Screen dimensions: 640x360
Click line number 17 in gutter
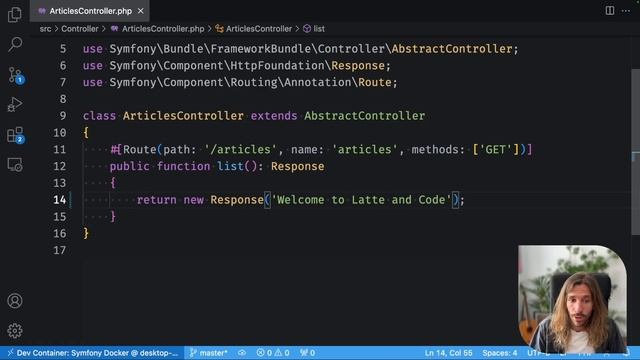[60, 250]
